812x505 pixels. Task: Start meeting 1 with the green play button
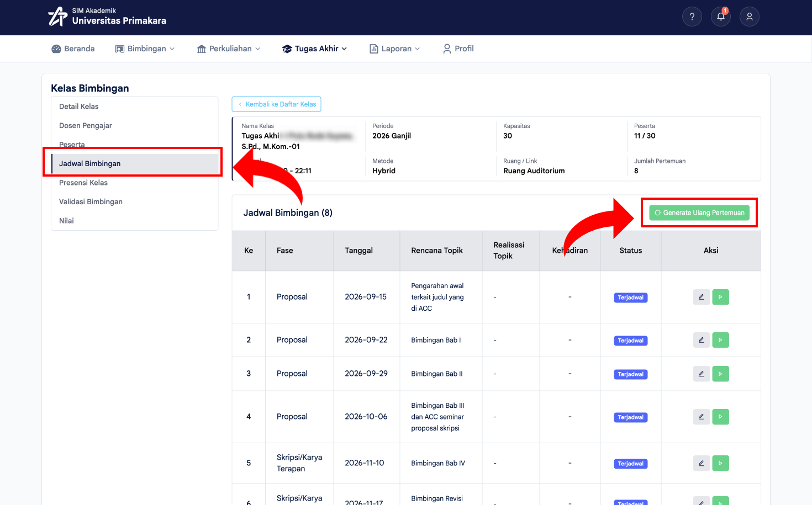(720, 297)
